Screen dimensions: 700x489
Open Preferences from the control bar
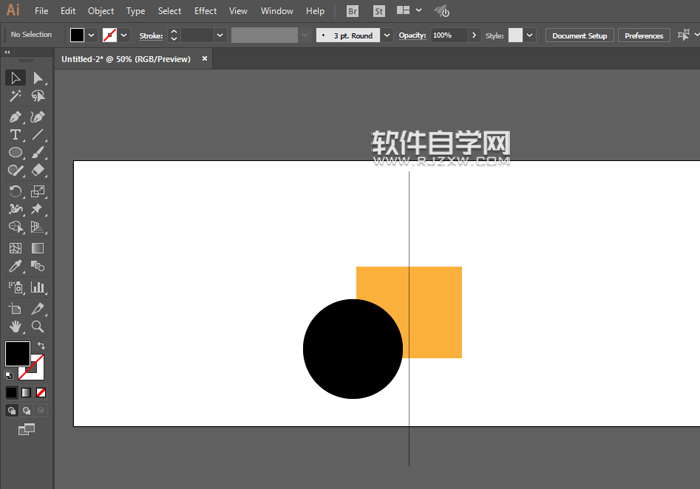tap(643, 35)
